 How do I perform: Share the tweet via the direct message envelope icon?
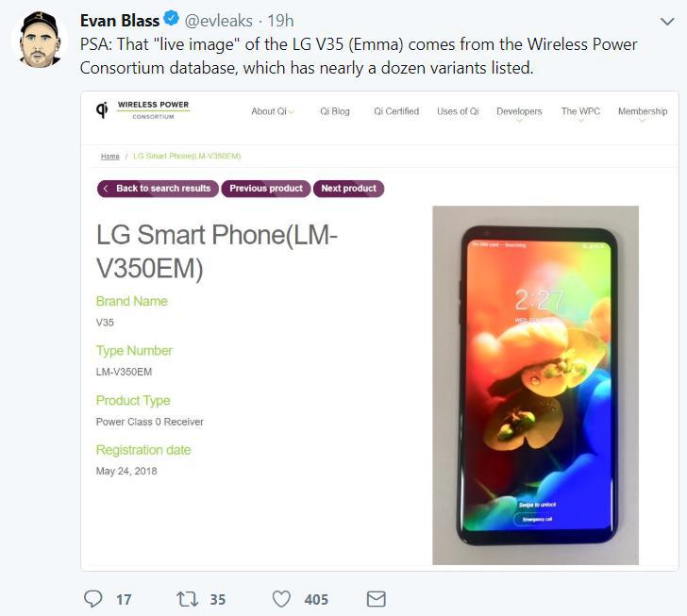(376, 599)
